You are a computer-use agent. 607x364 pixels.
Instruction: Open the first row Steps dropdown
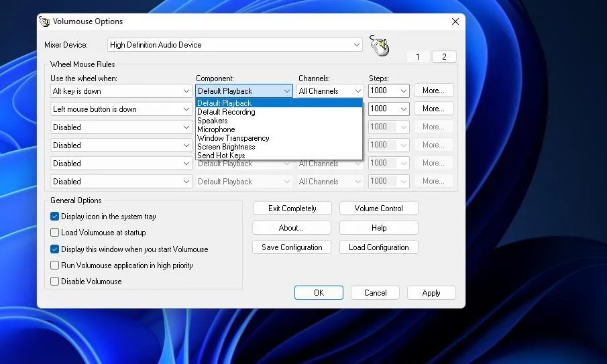tap(403, 91)
